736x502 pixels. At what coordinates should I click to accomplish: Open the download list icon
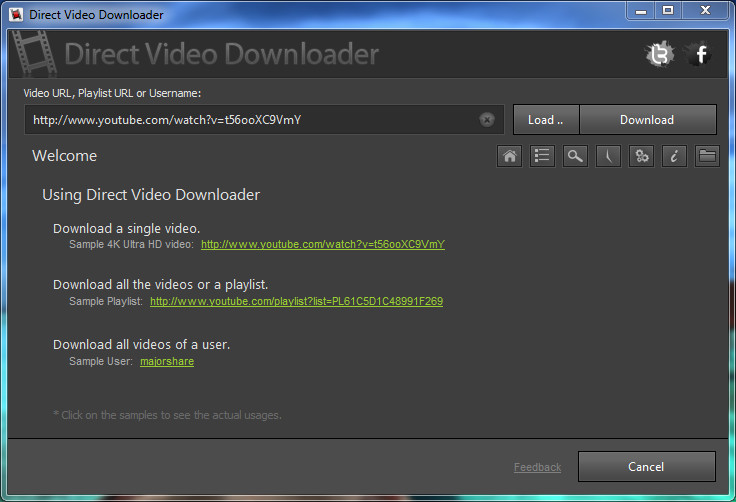(x=542, y=156)
